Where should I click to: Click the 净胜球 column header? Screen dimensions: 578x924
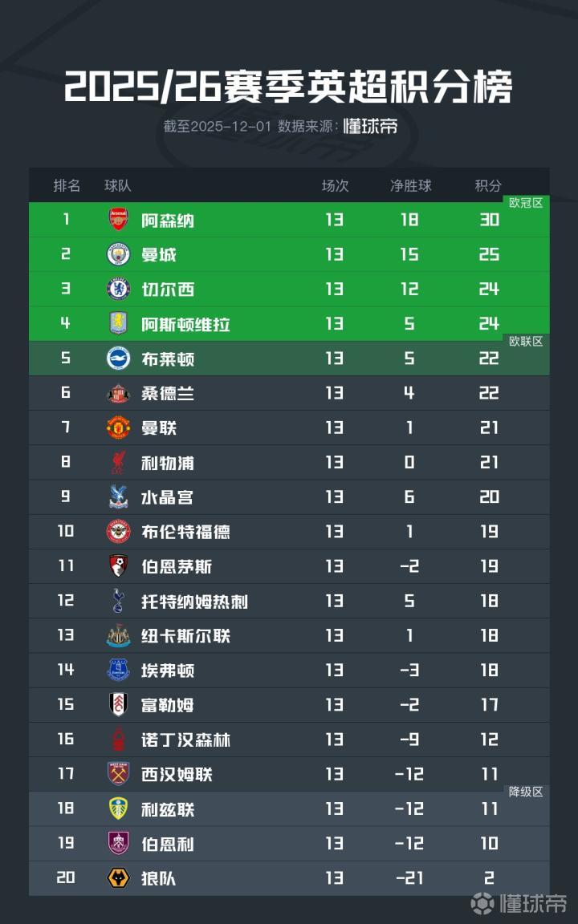pos(410,185)
